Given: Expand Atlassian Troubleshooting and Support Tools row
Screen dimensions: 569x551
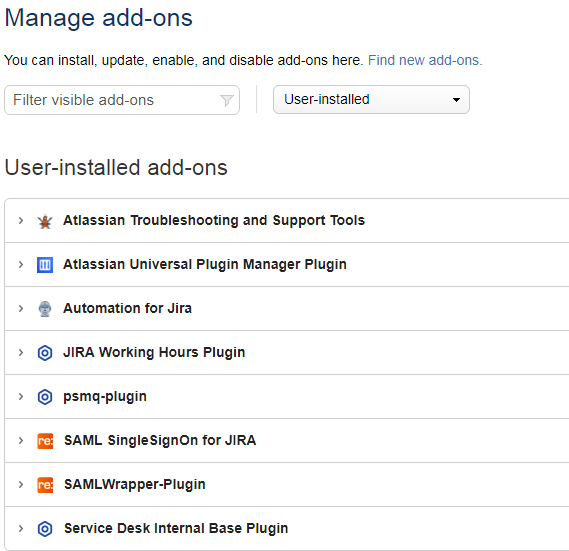Looking at the screenshot, I should [x=21, y=220].
